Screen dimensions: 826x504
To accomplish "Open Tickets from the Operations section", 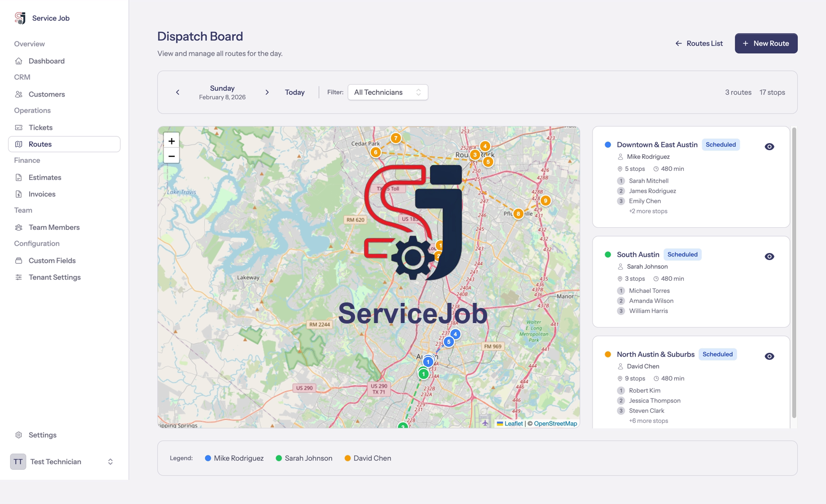I will (19, 127).
